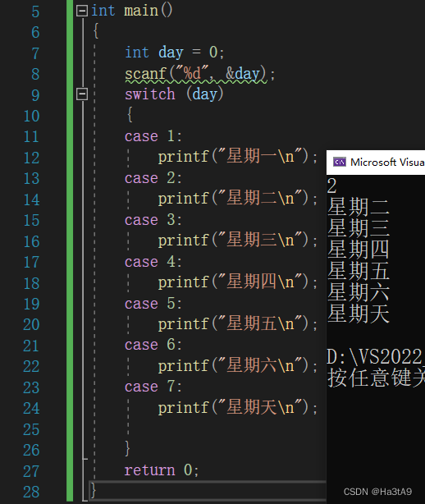The width and height of the screenshot is (425, 504).
Task: Click the console window app icon
Action: [339, 163]
